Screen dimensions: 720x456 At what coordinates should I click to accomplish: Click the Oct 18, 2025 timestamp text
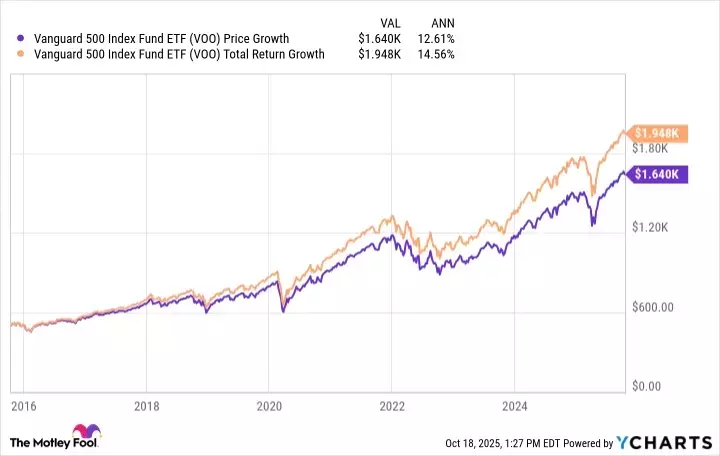tap(511, 444)
